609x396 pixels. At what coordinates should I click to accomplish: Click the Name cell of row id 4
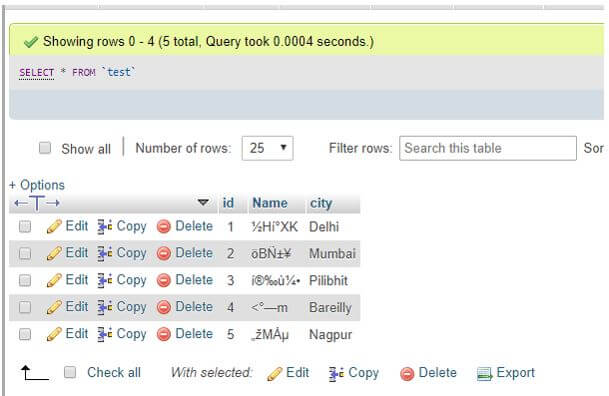(270, 307)
